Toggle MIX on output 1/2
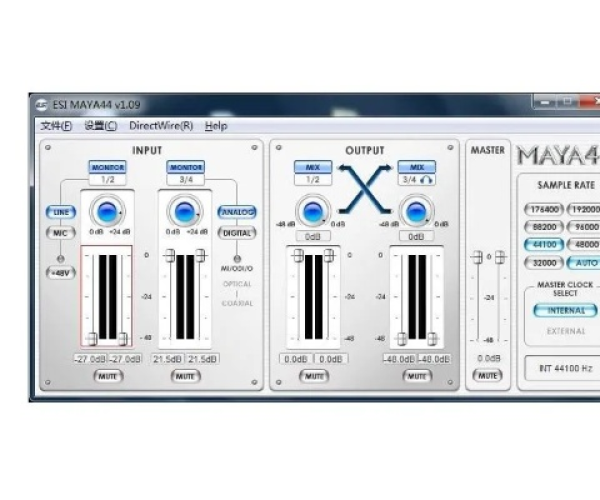This screenshot has width=600, height=500. point(313,167)
